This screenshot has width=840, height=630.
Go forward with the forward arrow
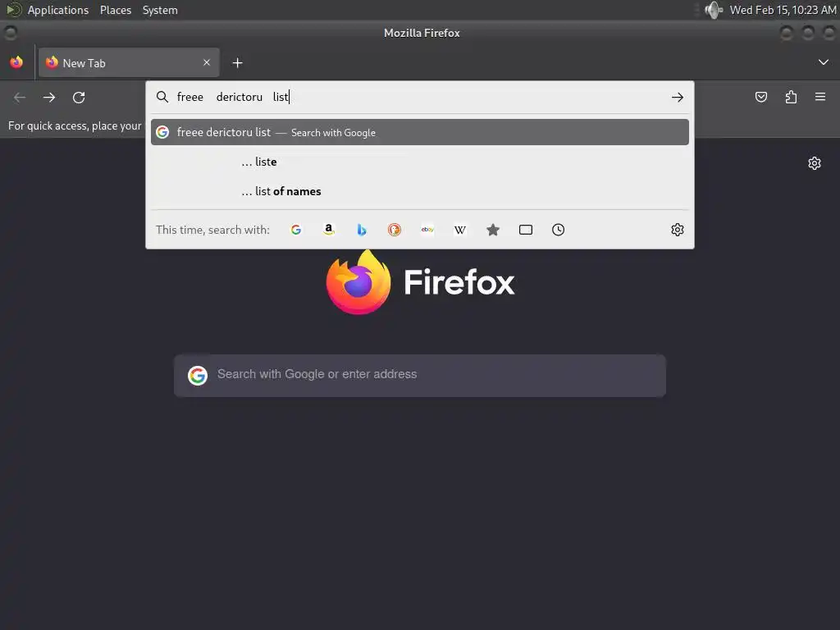[x=49, y=98]
